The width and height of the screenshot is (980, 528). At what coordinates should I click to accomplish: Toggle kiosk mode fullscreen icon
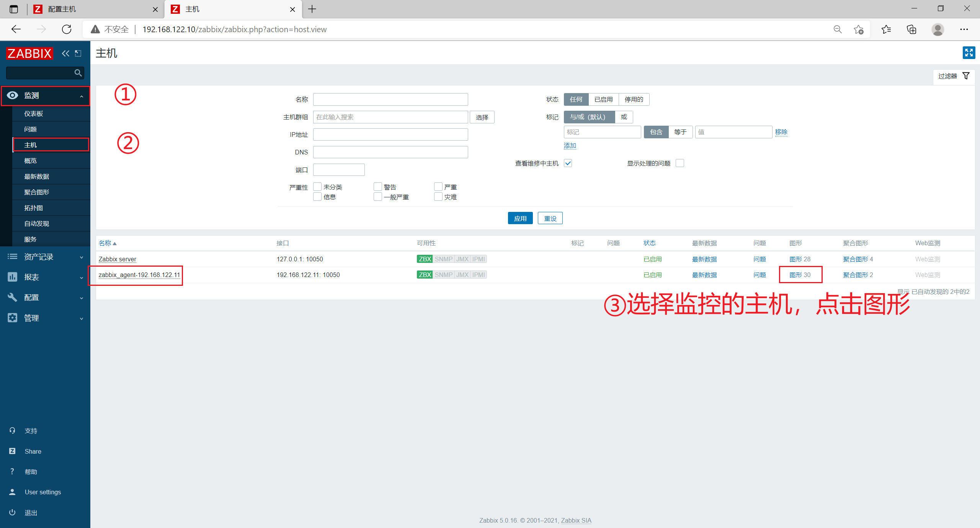tap(969, 52)
